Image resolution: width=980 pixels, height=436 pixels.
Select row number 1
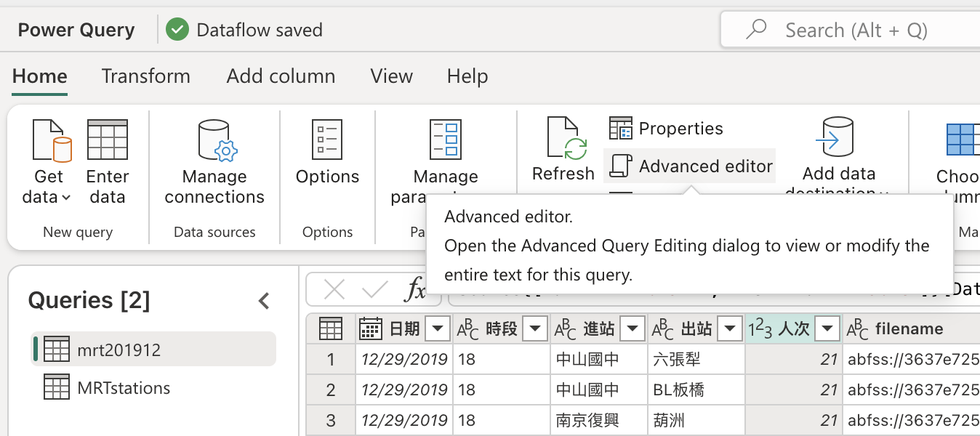(331, 359)
